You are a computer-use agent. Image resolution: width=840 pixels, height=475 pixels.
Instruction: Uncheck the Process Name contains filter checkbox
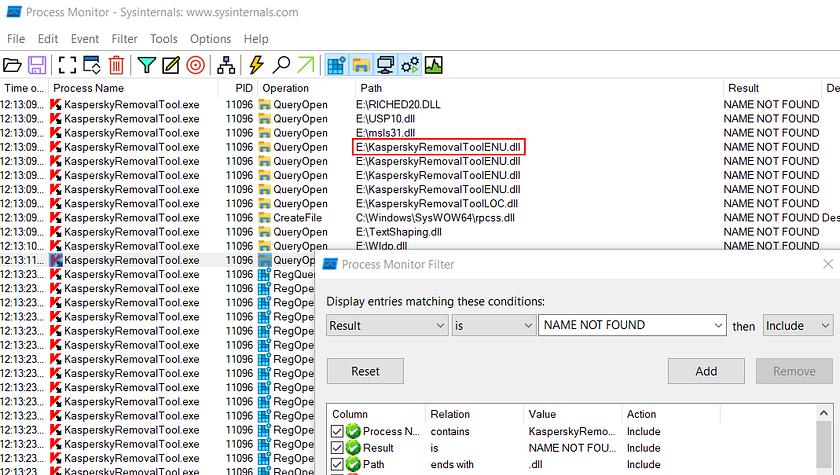coord(337,431)
